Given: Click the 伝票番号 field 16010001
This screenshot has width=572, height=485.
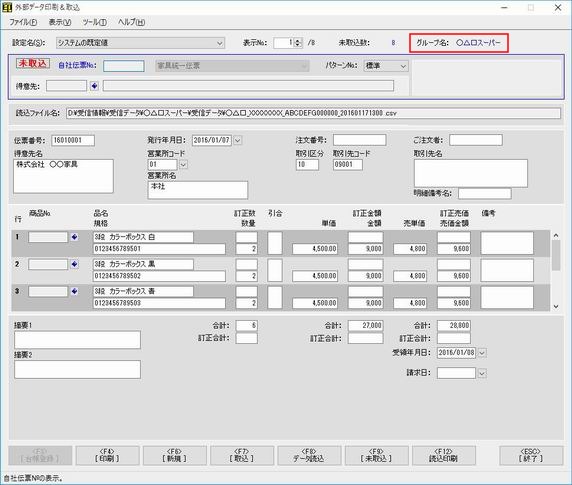Looking at the screenshot, I should tap(73, 140).
